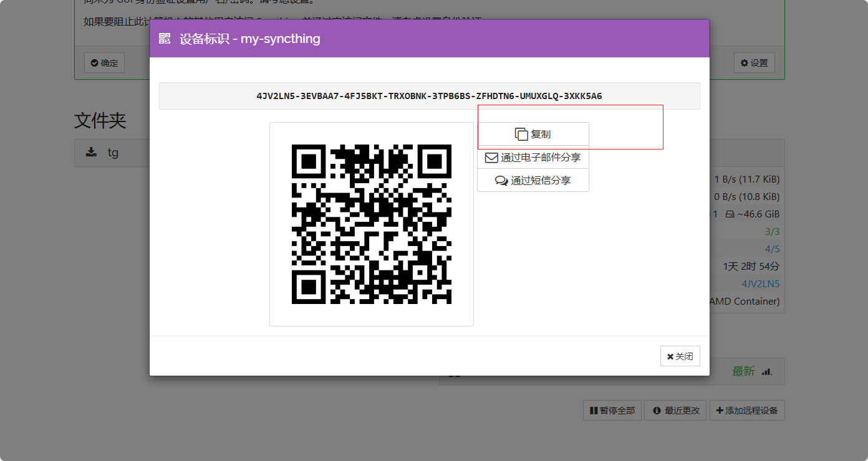
Task: Expand the tg folder row
Action: [x=112, y=153]
